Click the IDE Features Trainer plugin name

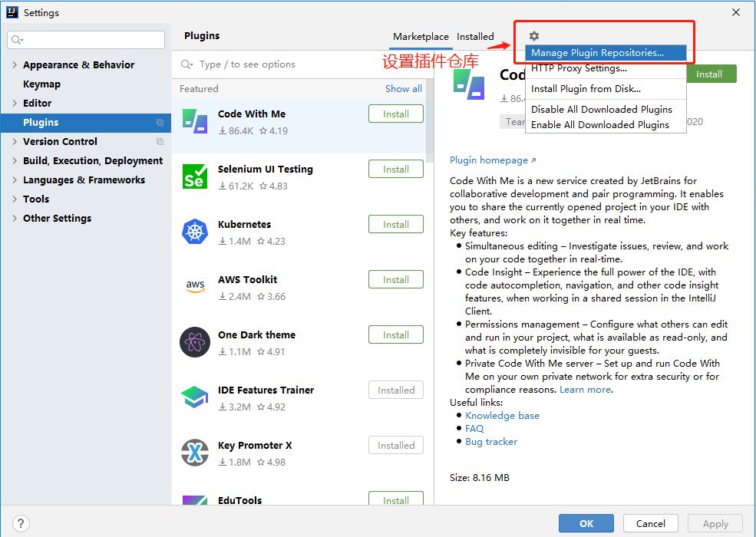pos(266,390)
